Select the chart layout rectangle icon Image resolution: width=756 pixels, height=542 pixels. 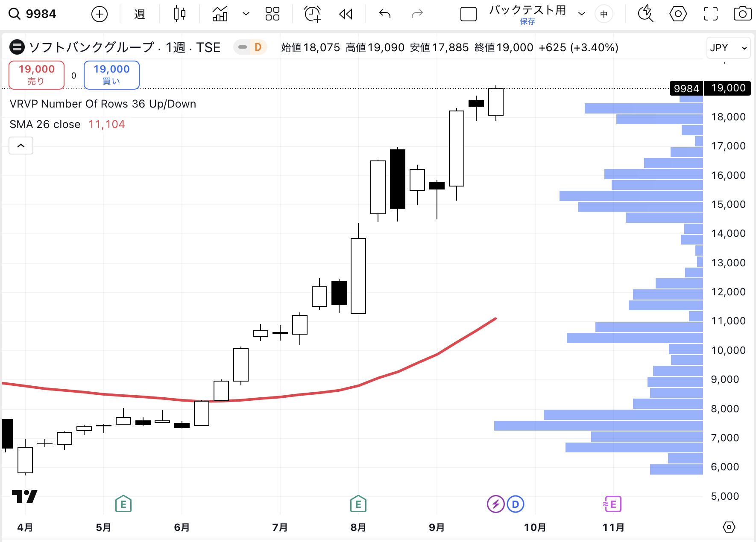(469, 14)
